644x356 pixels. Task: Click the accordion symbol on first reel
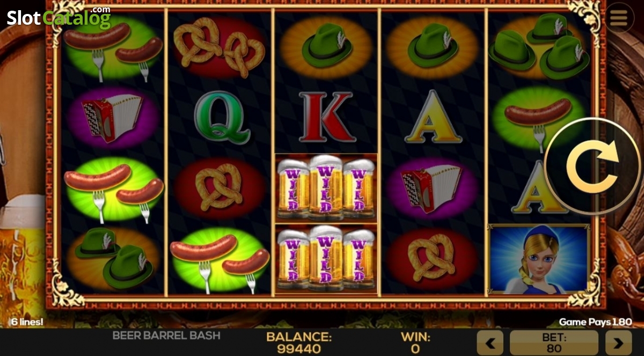point(112,118)
